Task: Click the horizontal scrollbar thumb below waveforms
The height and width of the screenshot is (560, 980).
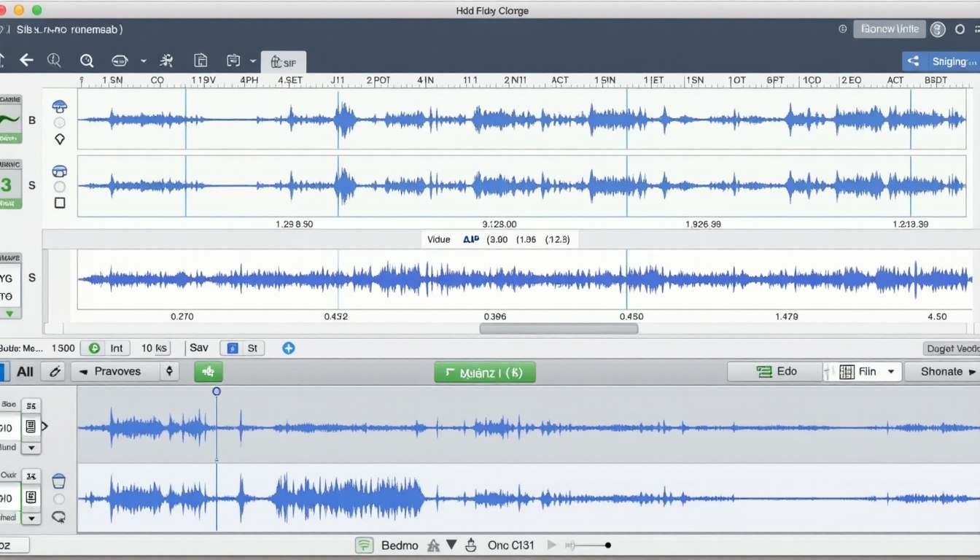Action: (x=559, y=329)
